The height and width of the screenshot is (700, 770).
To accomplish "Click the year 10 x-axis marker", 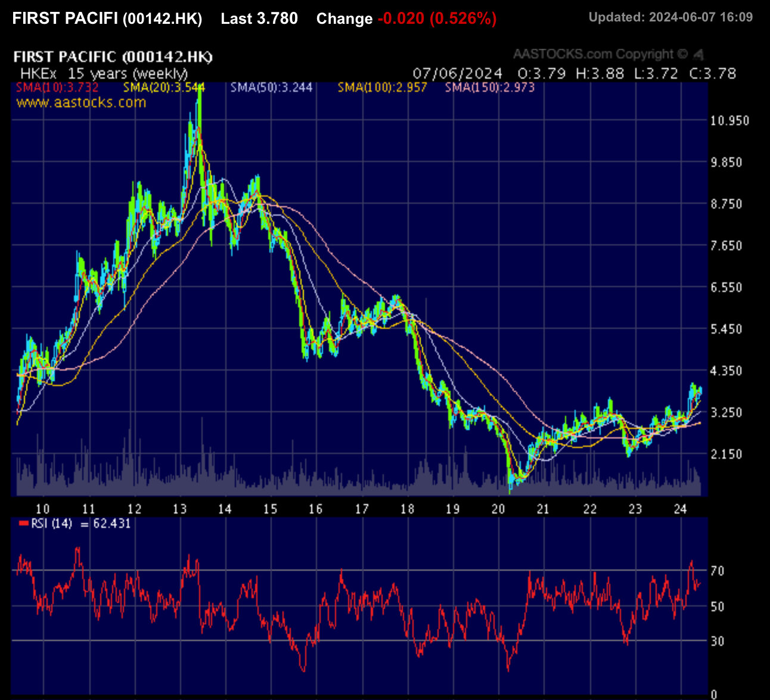I will (x=42, y=509).
